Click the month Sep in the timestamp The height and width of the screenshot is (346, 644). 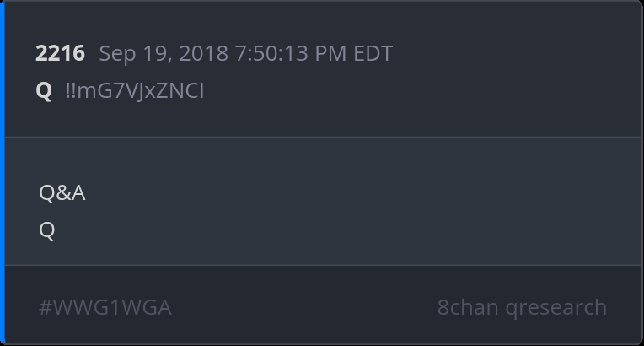115,54
